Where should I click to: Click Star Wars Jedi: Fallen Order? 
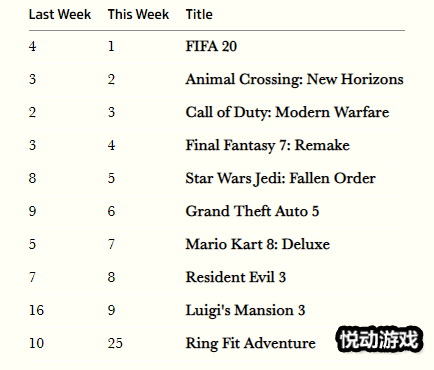[281, 178]
